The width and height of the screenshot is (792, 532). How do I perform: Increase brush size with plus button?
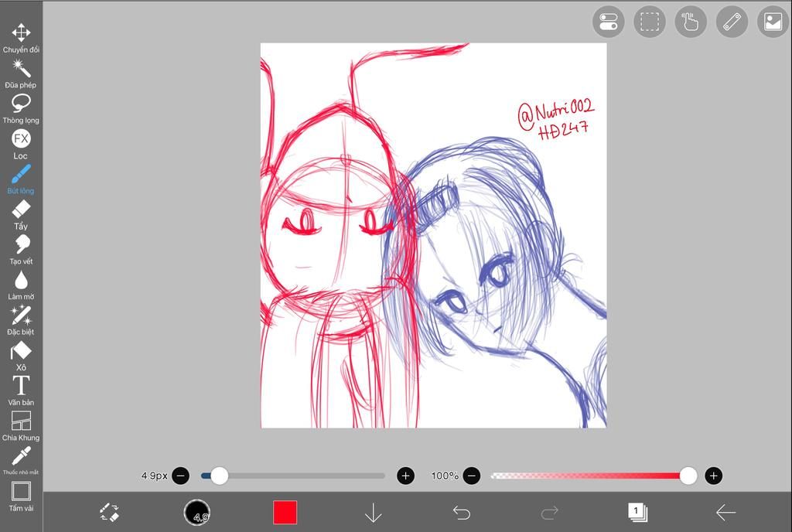tap(405, 476)
